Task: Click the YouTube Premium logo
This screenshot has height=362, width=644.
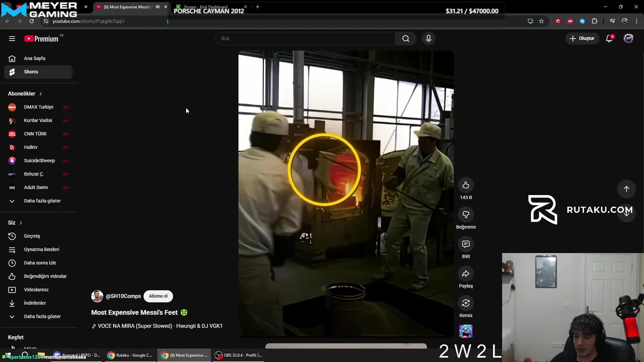Action: [41, 39]
